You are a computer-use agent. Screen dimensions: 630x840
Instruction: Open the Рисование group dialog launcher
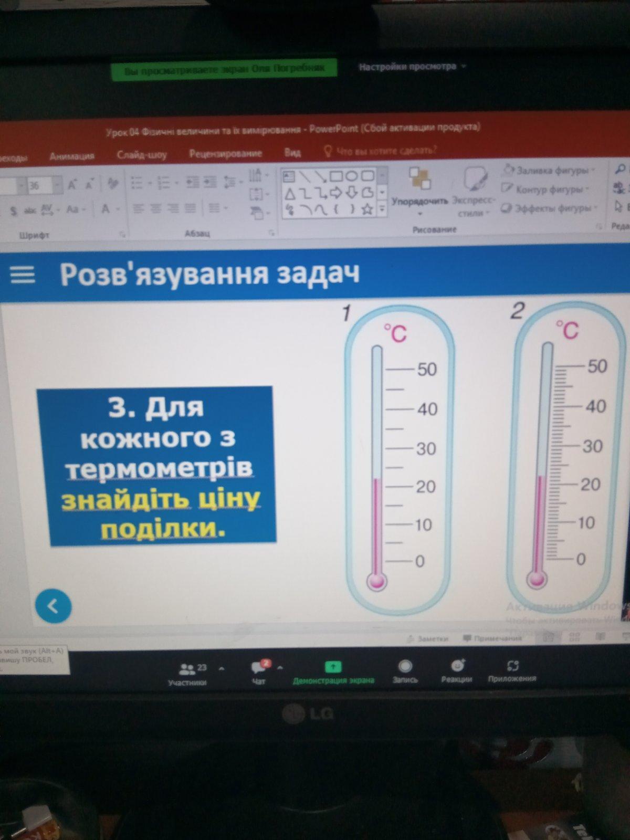click(x=598, y=226)
